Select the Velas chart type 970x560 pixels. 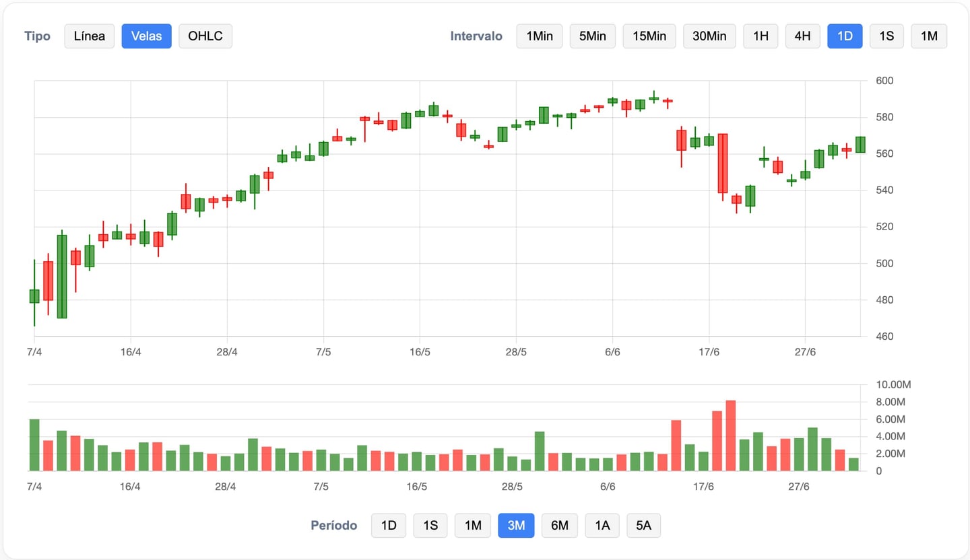146,36
